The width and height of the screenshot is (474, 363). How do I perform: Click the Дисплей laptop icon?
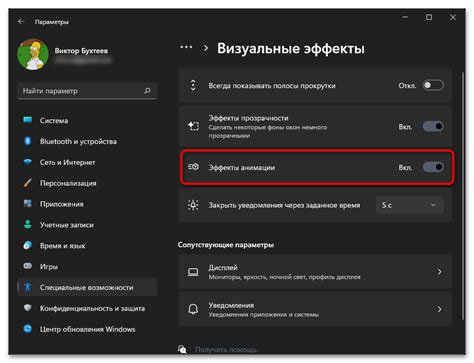coord(193,272)
